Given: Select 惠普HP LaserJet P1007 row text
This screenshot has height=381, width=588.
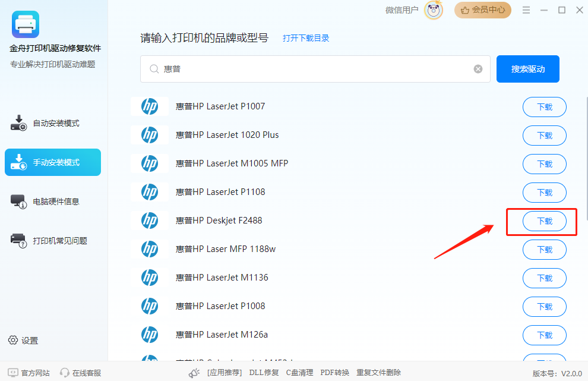Looking at the screenshot, I should tap(220, 106).
